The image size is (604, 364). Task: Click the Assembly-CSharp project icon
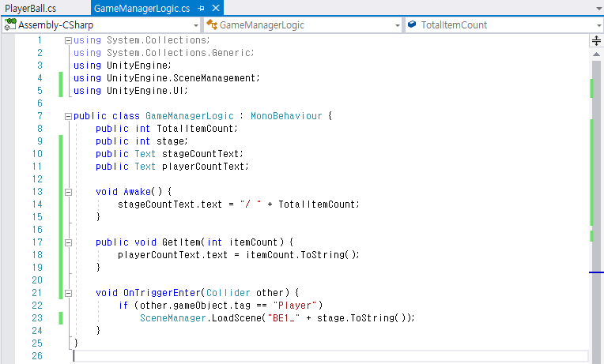click(10, 24)
